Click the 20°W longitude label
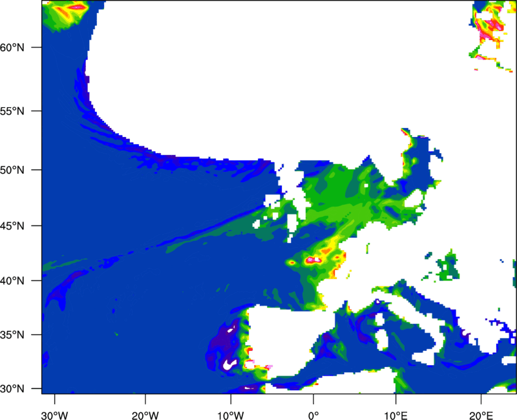The height and width of the screenshot is (420, 517). [145, 415]
